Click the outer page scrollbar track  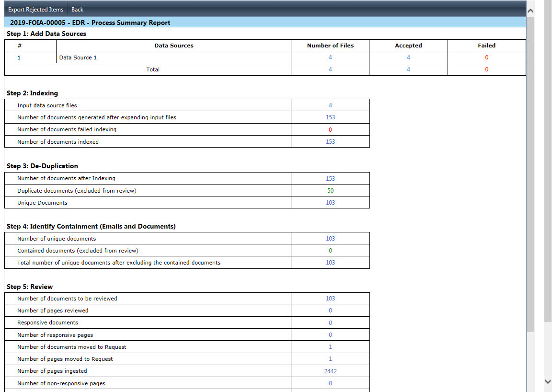point(548,350)
